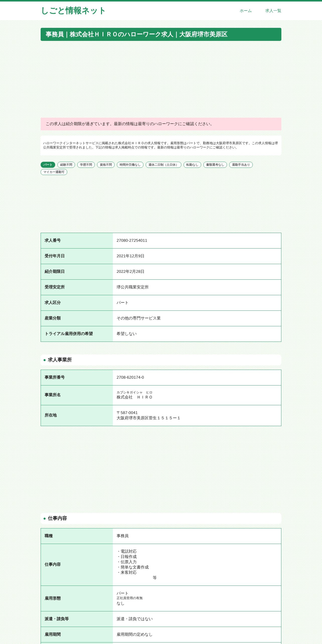Click postal code 〒587-0041

pyautogui.click(x=127, y=413)
